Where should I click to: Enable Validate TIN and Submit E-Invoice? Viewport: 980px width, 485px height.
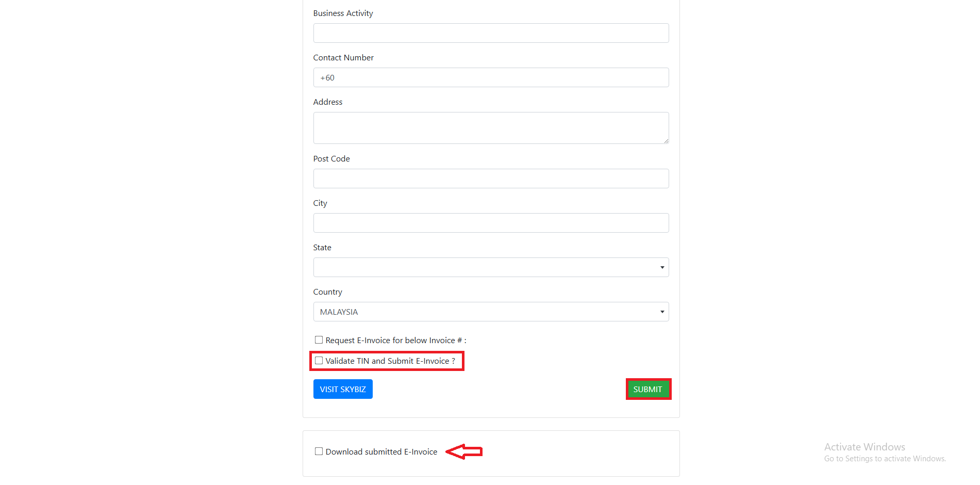319,361
